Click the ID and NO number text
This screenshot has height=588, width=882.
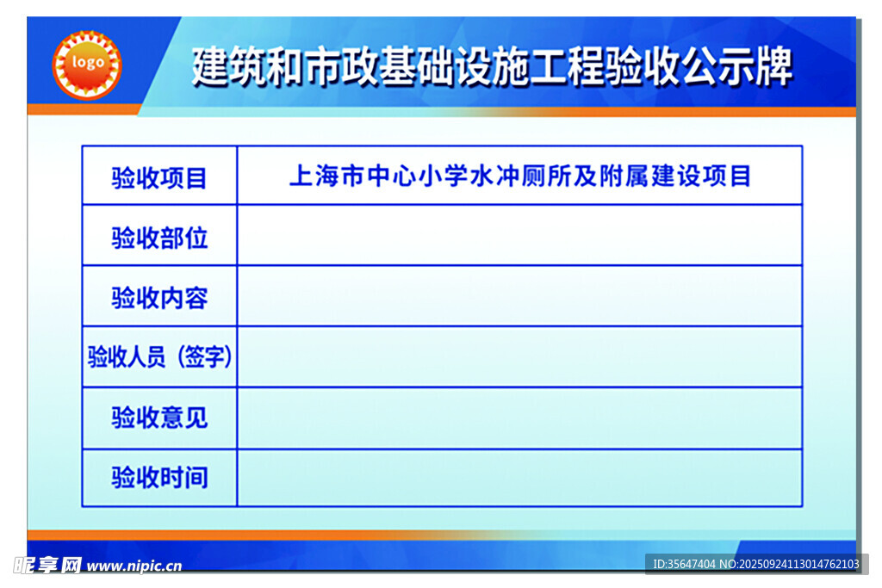tap(756, 565)
